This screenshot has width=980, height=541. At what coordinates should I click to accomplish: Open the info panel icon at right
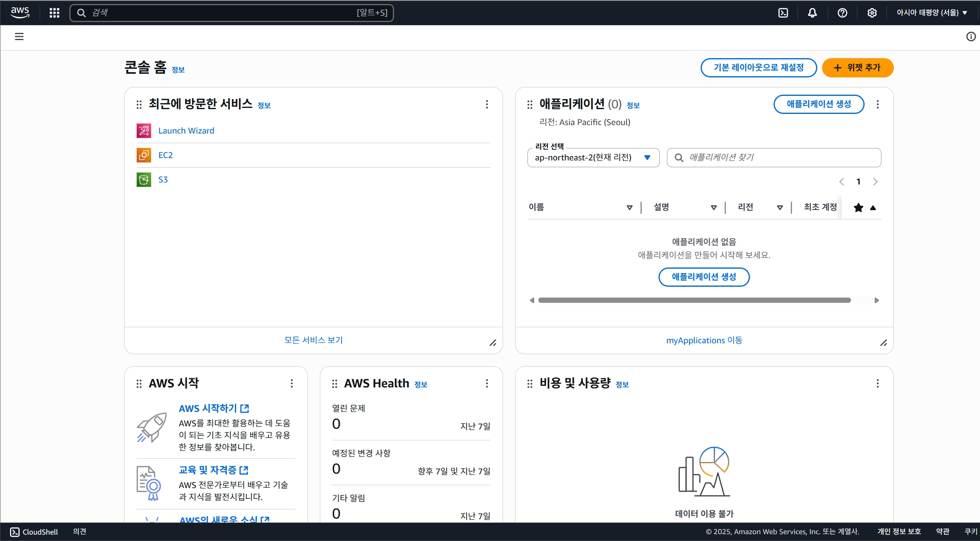971,37
